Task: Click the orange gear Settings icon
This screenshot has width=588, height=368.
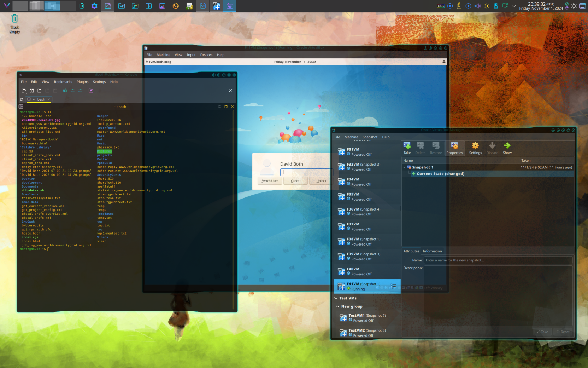Action: coord(475,148)
